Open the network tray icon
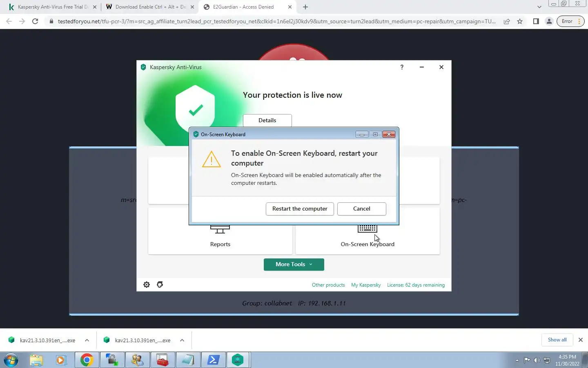The height and width of the screenshot is (368, 588). 547,360
